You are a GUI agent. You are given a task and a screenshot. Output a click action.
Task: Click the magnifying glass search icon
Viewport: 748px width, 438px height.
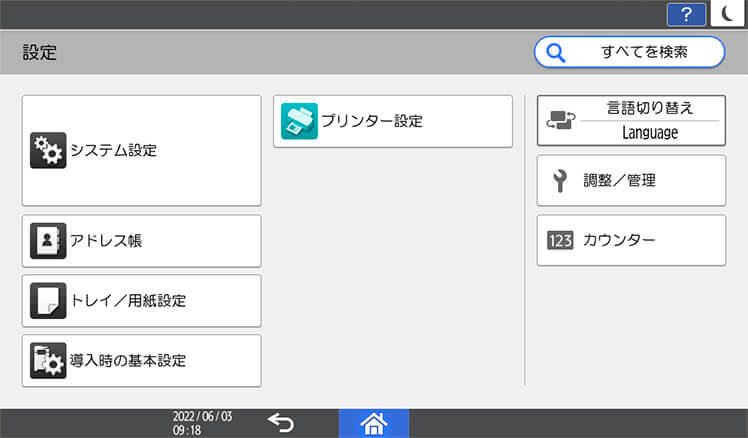[x=556, y=52]
